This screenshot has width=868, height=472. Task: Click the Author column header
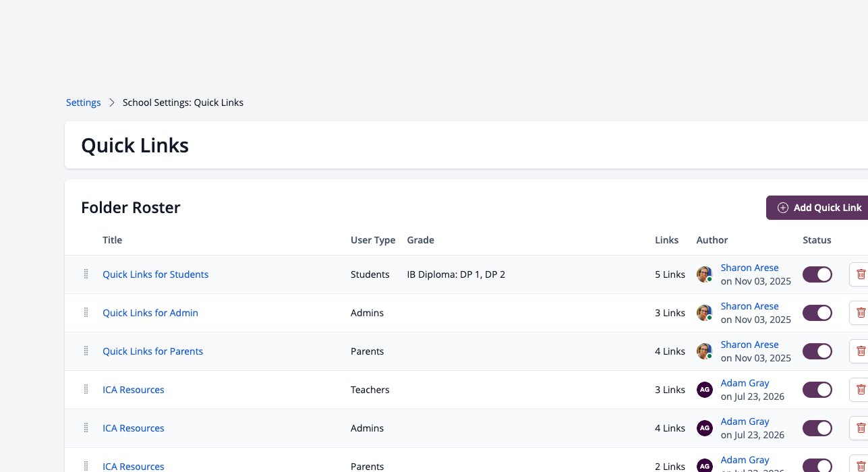712,240
